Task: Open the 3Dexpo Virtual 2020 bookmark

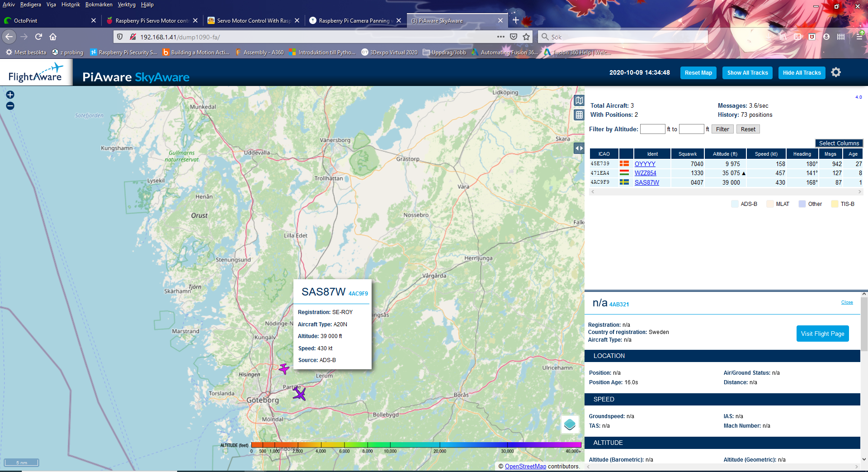Action: pyautogui.click(x=389, y=52)
